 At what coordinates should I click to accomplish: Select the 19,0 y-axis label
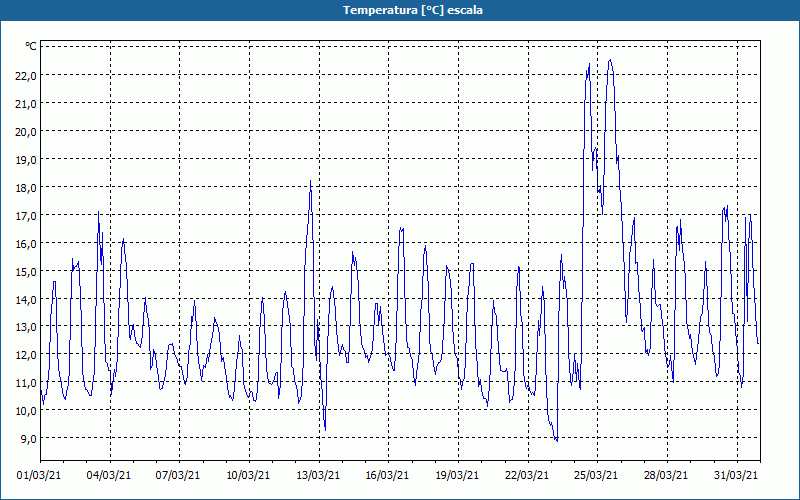[26, 160]
